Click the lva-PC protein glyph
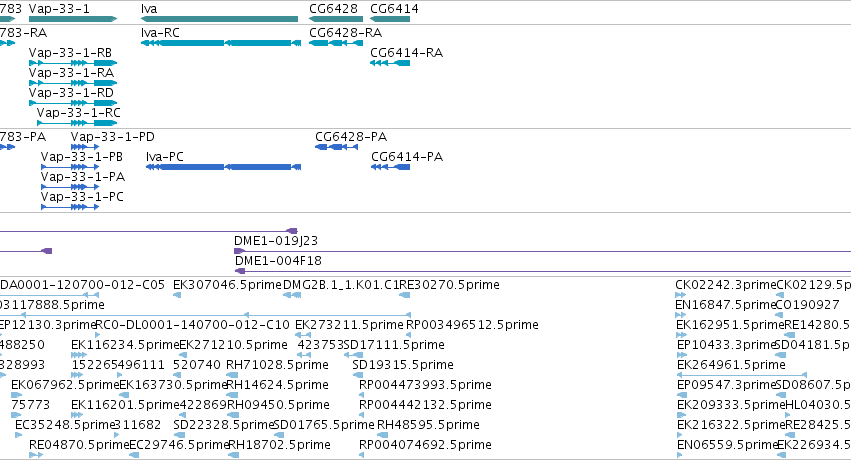The image size is (851, 460). point(224,167)
